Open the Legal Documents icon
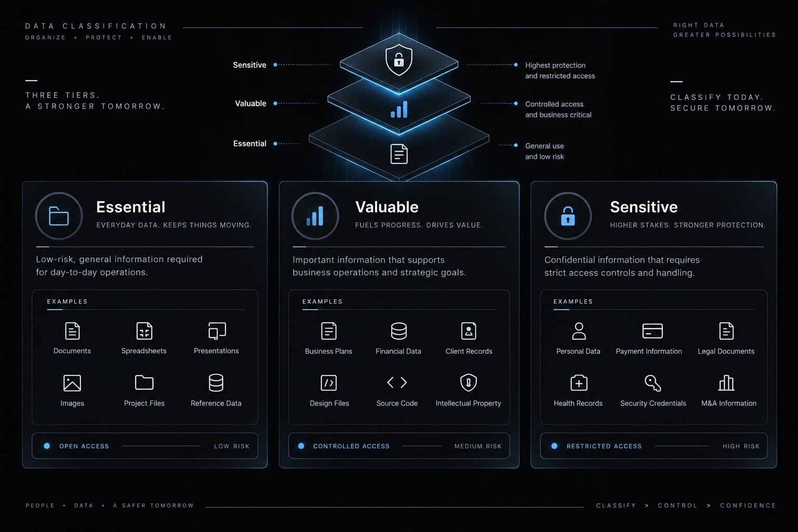 [726, 331]
